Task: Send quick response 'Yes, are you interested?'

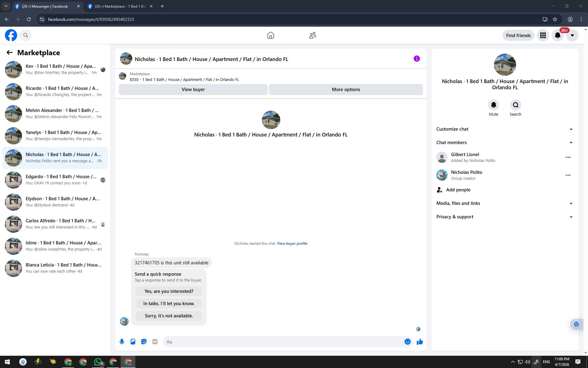Action: pos(169,291)
